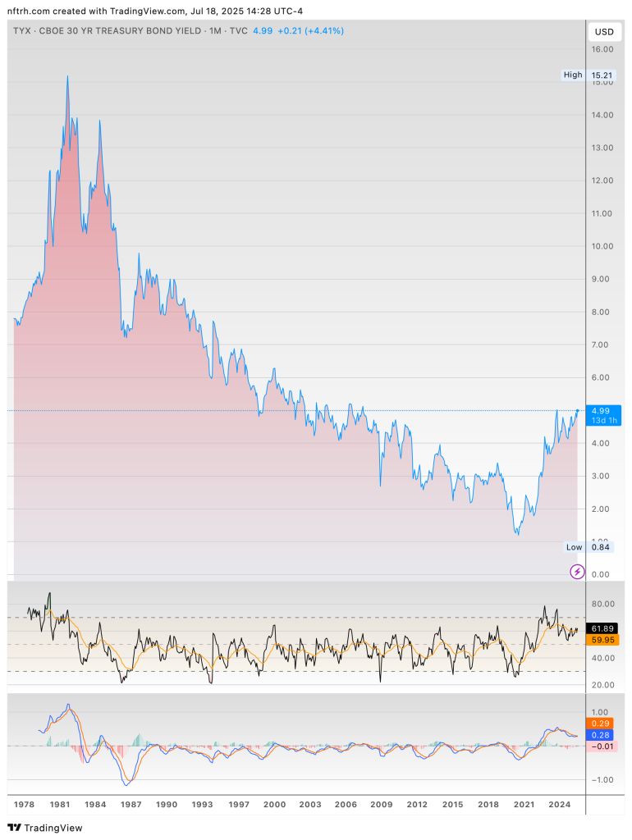Screen dimensions: 632x840
Task: Click the orange 59.95 indicator label
Action: tap(602, 640)
